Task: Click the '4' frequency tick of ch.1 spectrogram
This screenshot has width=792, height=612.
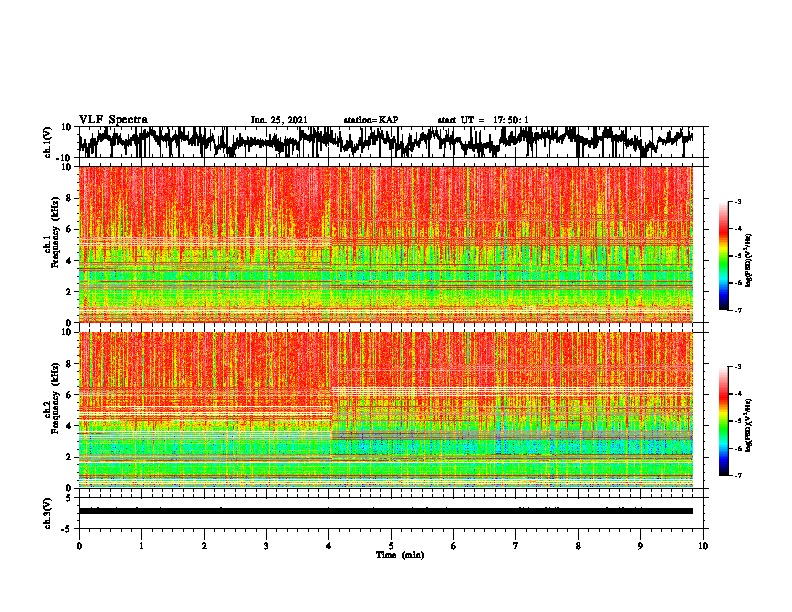Action: tap(69, 261)
